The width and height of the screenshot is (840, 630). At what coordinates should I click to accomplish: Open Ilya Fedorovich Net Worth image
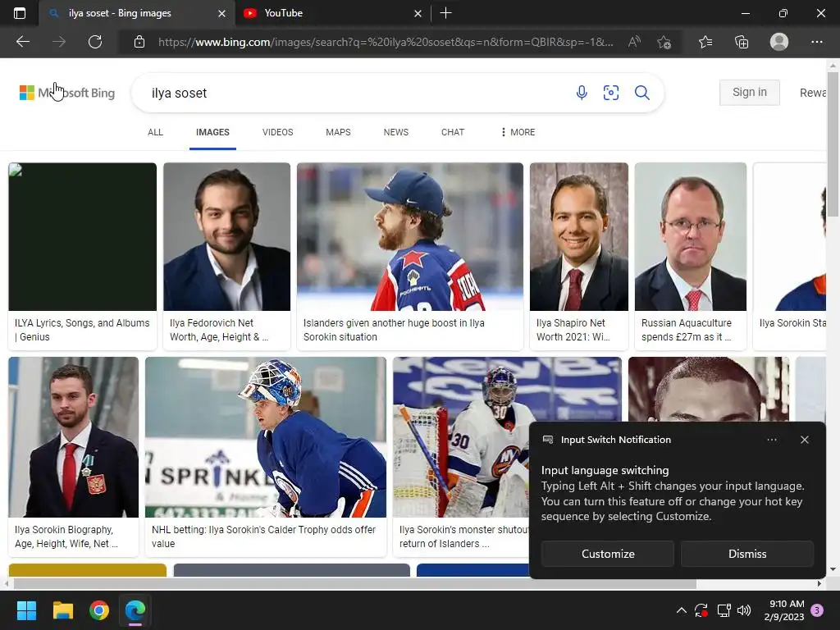(x=226, y=256)
